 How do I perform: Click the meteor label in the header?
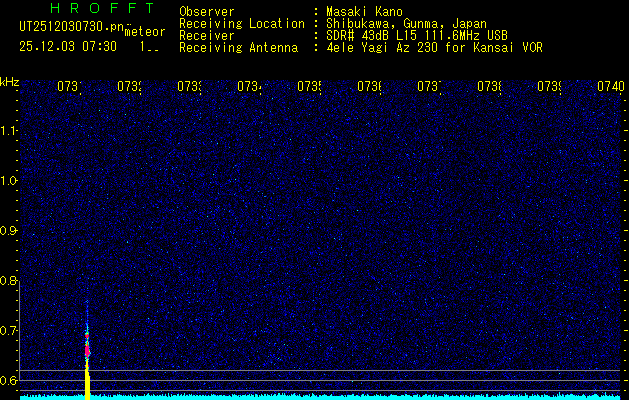click(x=144, y=34)
